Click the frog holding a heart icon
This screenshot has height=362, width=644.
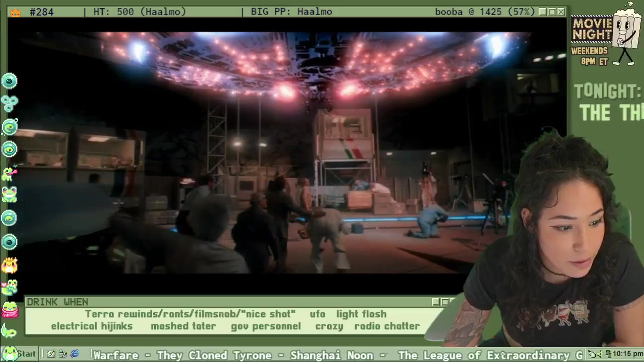tap(9, 288)
